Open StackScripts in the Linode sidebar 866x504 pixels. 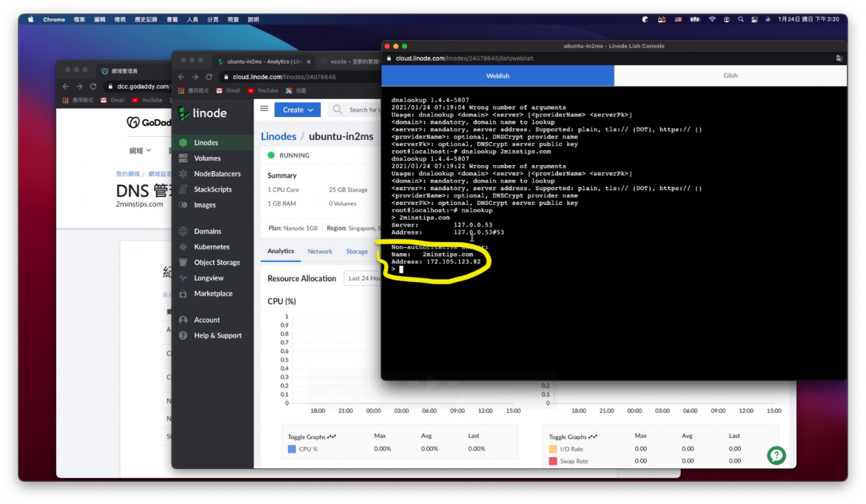(212, 189)
